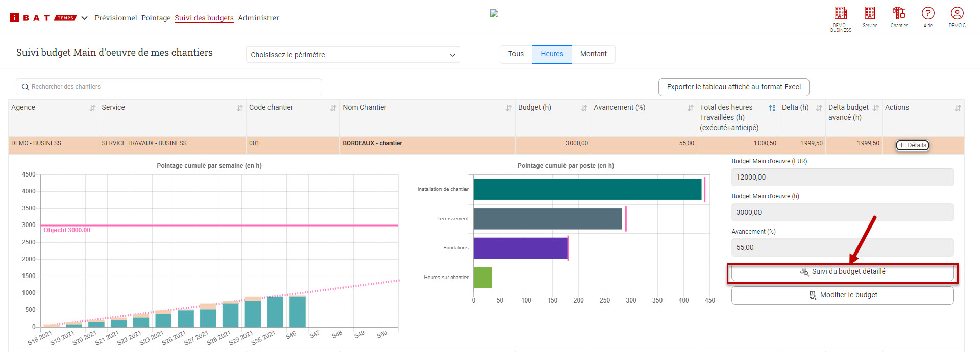Go to the Prévisionnel menu

[x=116, y=18]
